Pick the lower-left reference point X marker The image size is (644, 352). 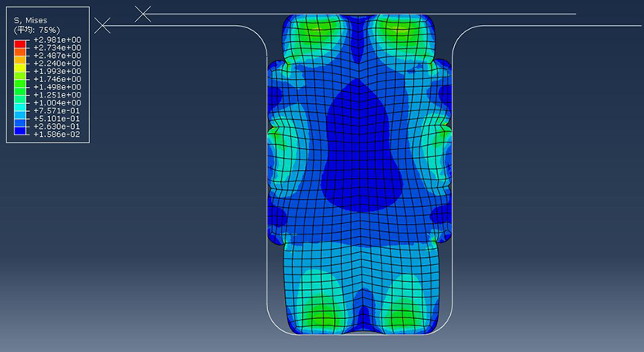click(102, 26)
